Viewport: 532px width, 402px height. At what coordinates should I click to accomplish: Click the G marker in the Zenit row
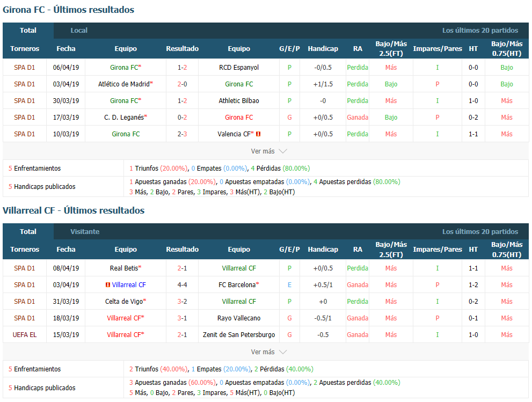pyautogui.click(x=289, y=334)
